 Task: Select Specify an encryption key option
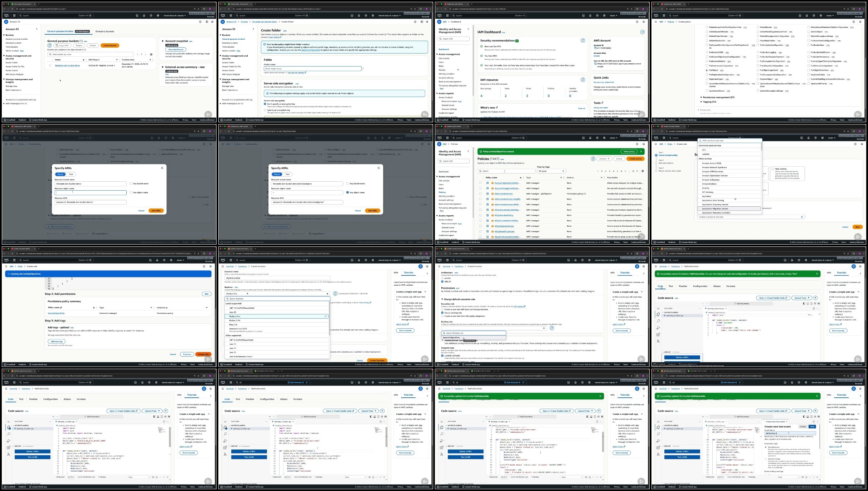click(265, 110)
